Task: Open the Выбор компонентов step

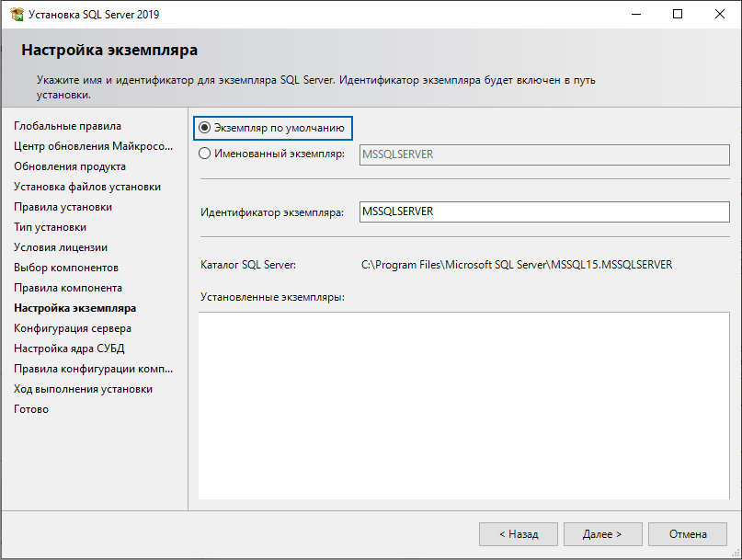Action: coord(66,268)
